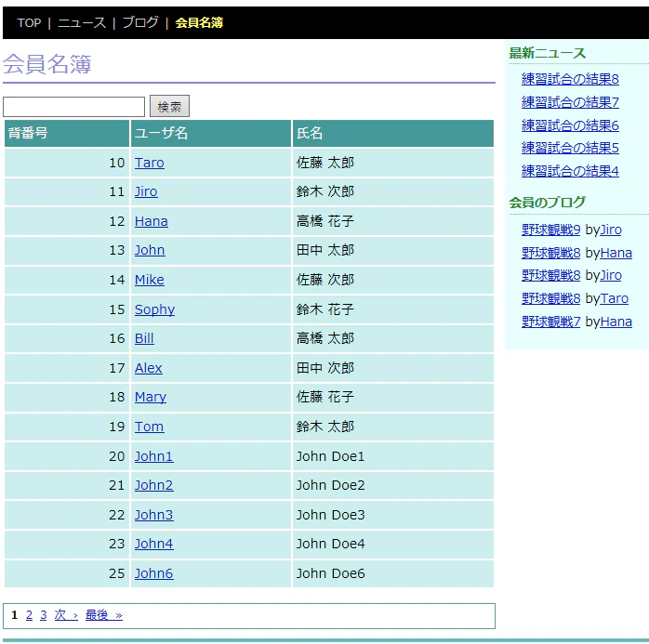The height and width of the screenshot is (644, 649).
Task: Click the 会員名簿 page heading
Action: [46, 64]
